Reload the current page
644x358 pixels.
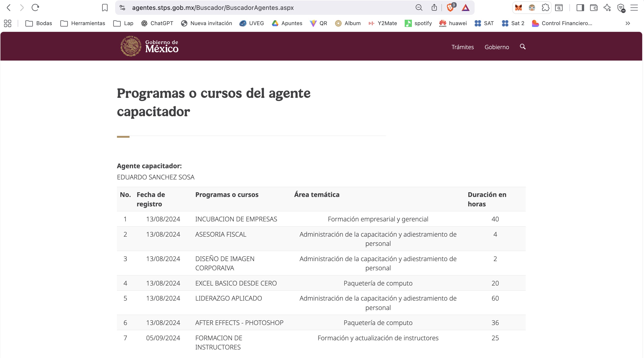[35, 8]
